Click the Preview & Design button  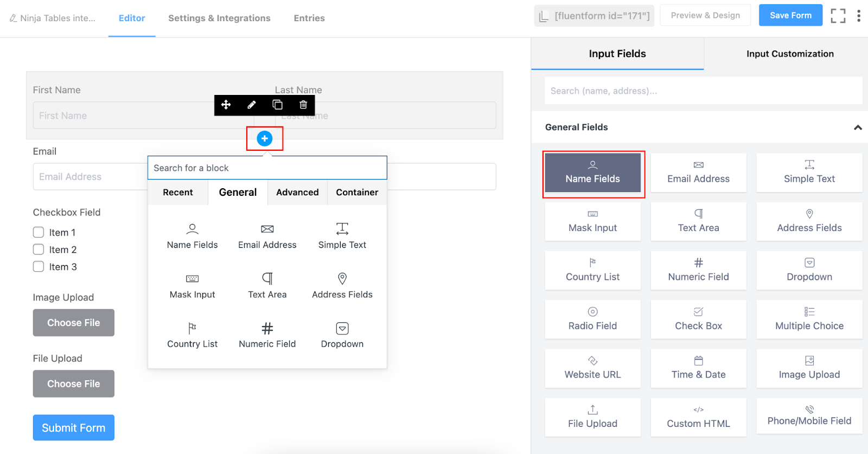pyautogui.click(x=705, y=15)
